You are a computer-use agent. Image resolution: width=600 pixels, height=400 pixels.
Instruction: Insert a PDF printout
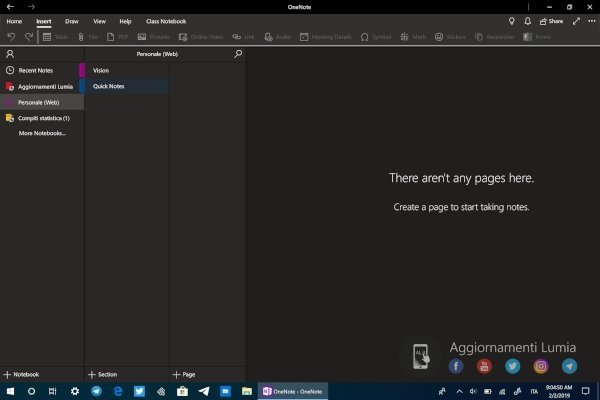pos(117,37)
